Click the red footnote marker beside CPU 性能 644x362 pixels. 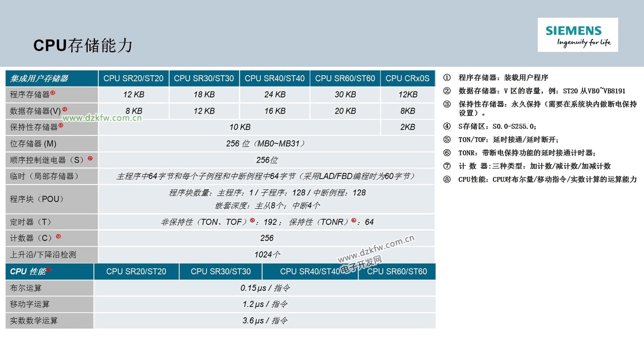pyautogui.click(x=48, y=269)
